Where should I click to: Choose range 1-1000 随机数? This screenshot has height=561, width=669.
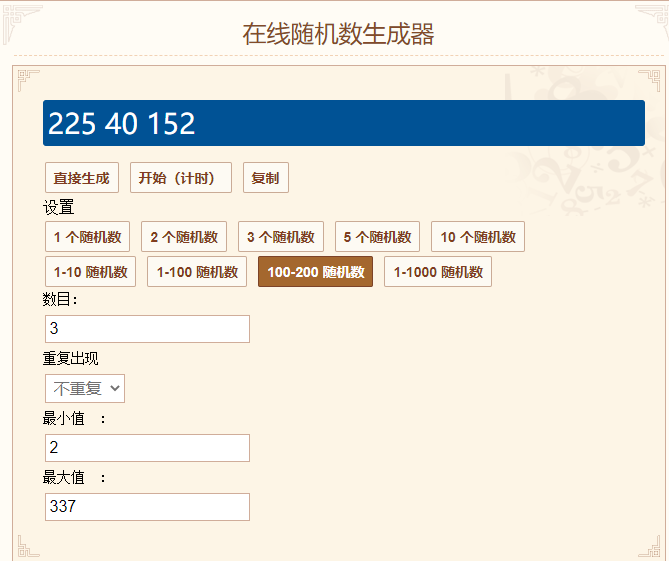(x=438, y=271)
